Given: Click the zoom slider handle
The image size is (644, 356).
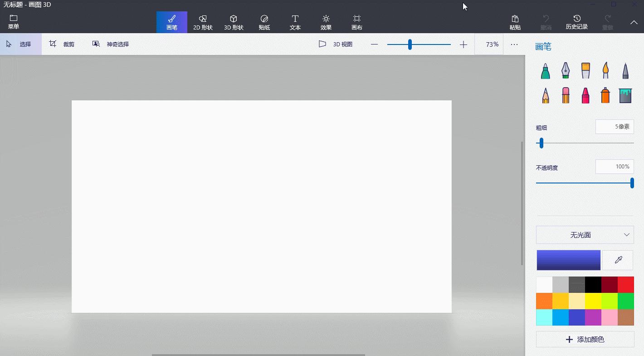Looking at the screenshot, I should [x=410, y=44].
